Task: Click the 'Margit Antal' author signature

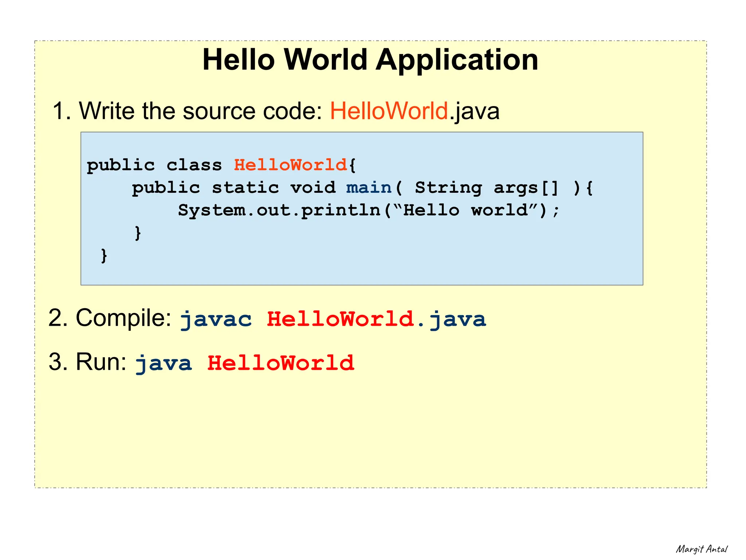Action: (x=702, y=549)
